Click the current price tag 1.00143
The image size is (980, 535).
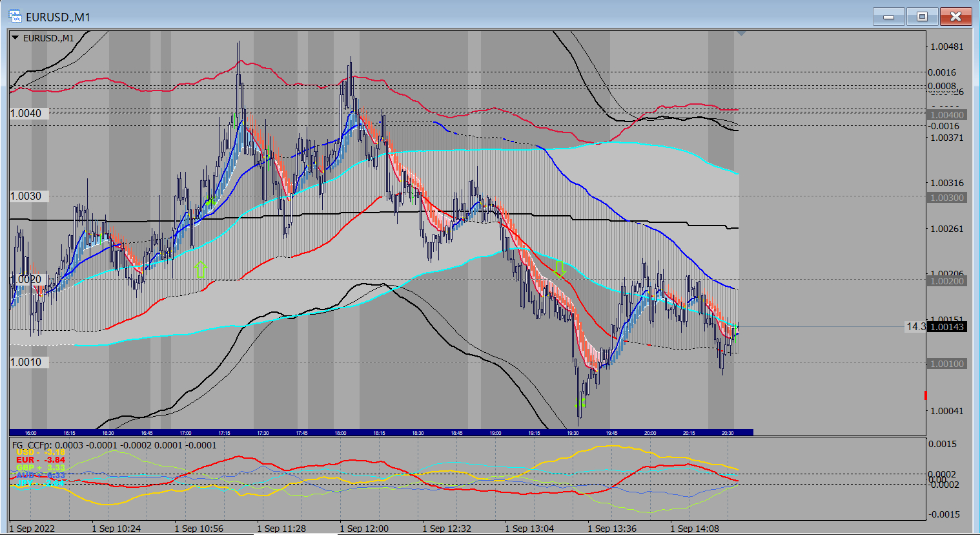click(x=946, y=327)
